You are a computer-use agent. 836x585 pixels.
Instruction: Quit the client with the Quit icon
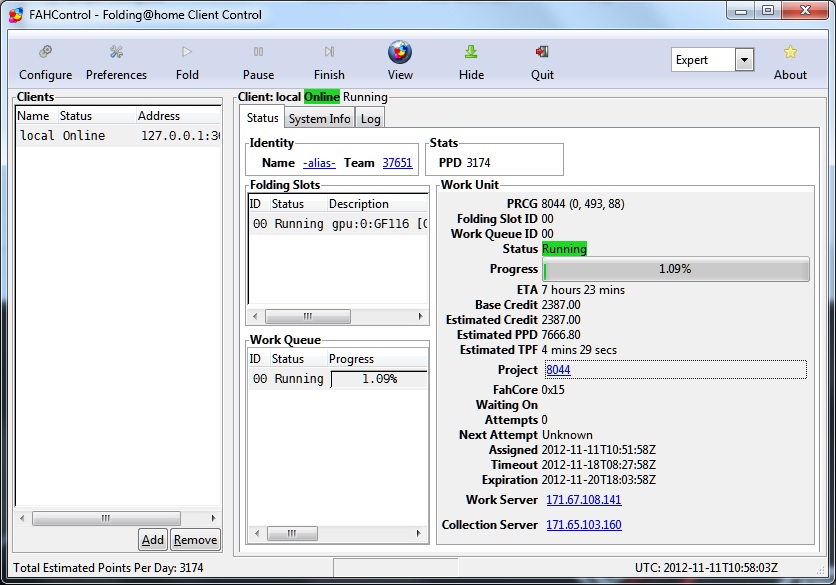click(x=542, y=52)
